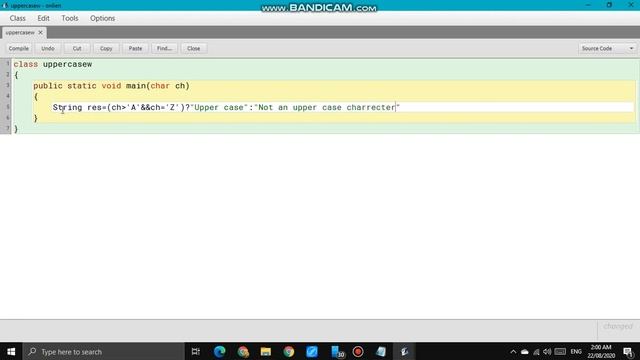Image resolution: width=640 pixels, height=360 pixels.
Task: Click the taskbar search box
Action: click(x=104, y=351)
